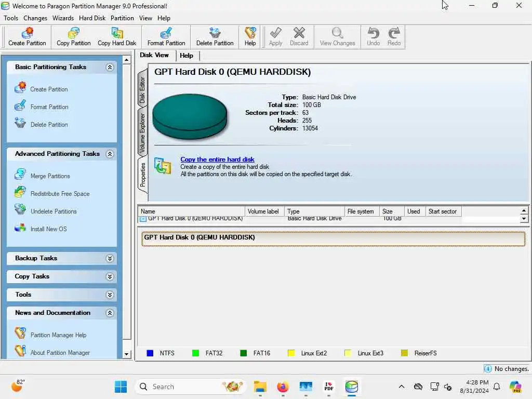Click the copy hard disk icon beside the link
This screenshot has width=532, height=399.
coord(163,166)
